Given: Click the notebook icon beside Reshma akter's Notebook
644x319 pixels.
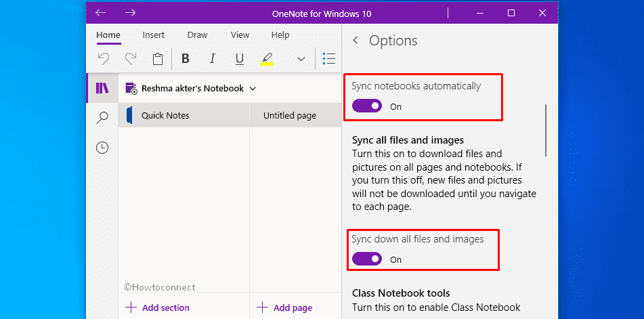Looking at the screenshot, I should click(x=131, y=88).
